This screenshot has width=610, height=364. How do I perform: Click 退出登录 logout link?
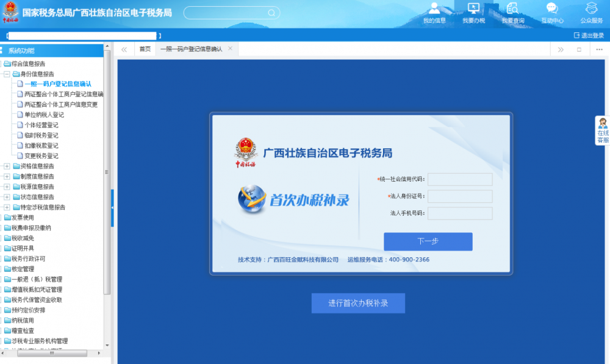(x=589, y=35)
